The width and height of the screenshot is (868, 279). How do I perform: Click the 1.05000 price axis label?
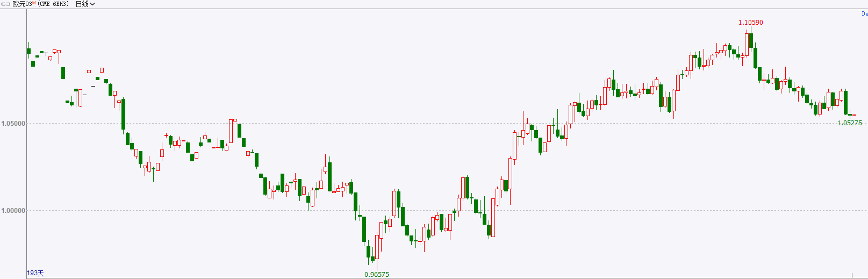pos(13,124)
